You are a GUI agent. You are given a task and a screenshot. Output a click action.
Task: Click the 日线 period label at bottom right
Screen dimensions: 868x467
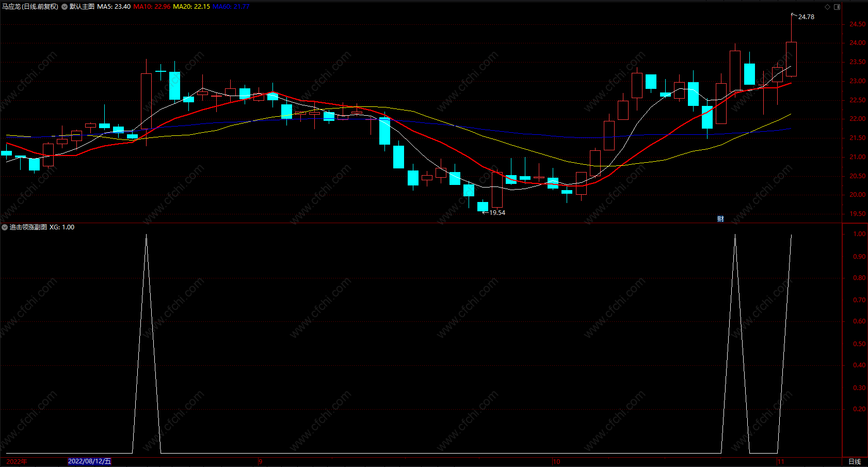coord(855,462)
